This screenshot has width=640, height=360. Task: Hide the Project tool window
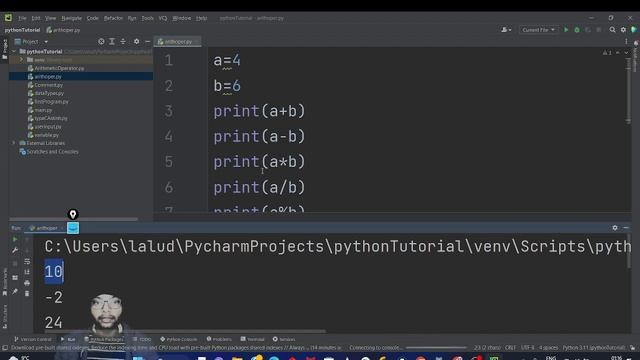[x=147, y=42]
